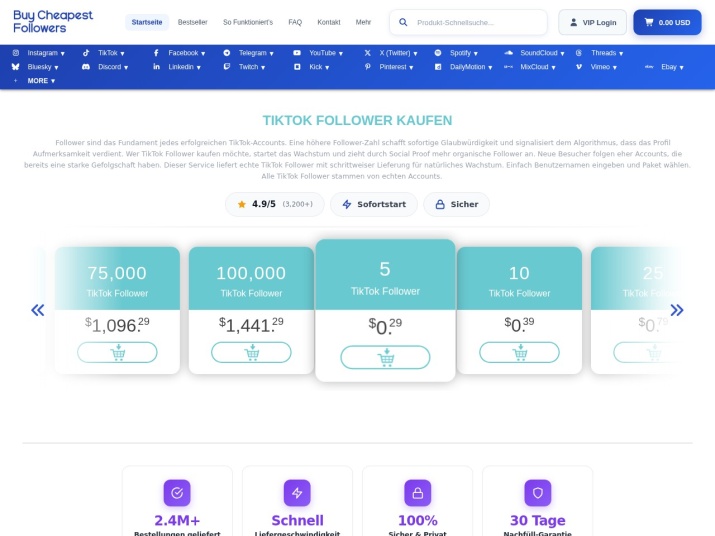Focus the Produkt-Schnellsuche search field
Screen dimensions: 715x536
[x=476, y=22]
